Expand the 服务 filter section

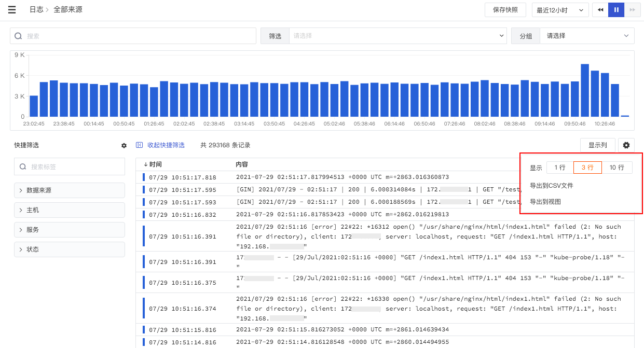[70, 230]
